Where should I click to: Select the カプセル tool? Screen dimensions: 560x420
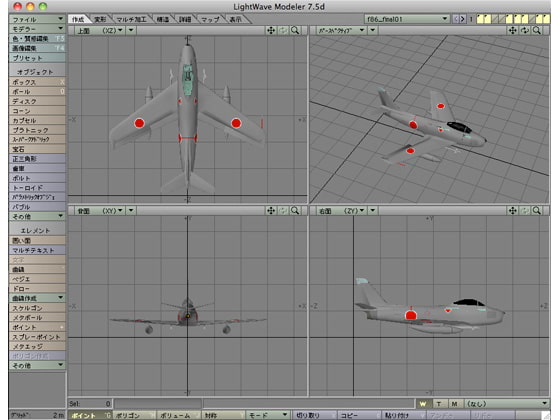click(x=37, y=120)
